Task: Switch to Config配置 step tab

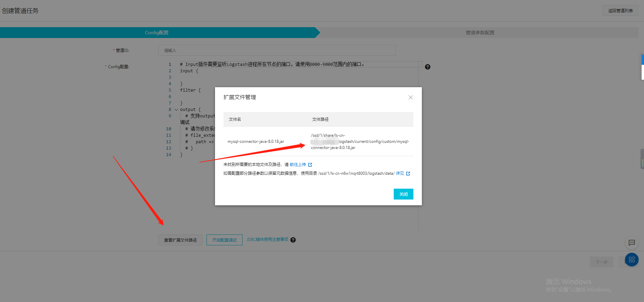Action: click(157, 33)
